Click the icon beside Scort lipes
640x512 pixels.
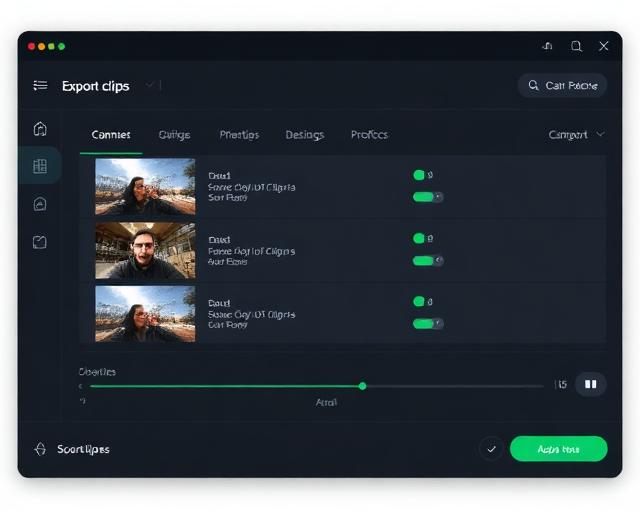click(x=40, y=449)
